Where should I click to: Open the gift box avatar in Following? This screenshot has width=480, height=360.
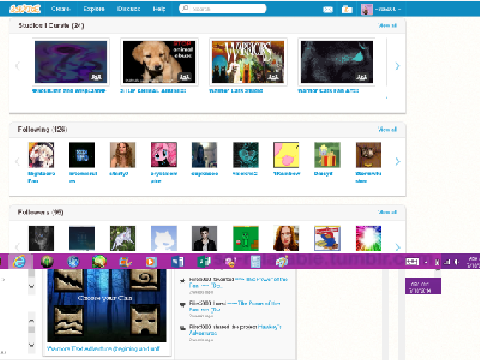click(327, 155)
